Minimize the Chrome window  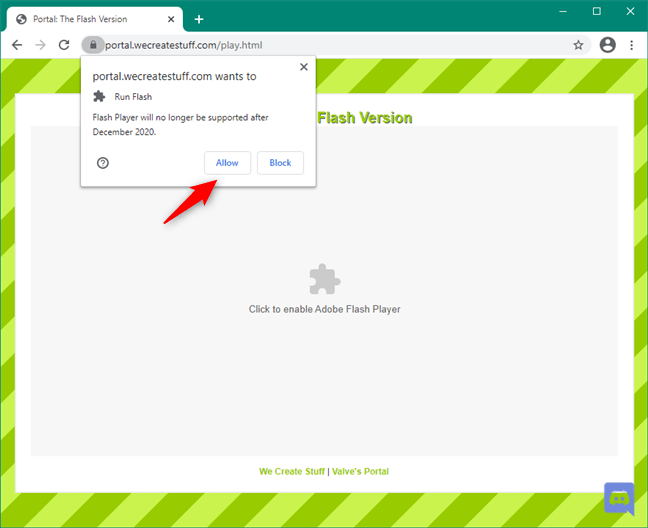pos(563,11)
